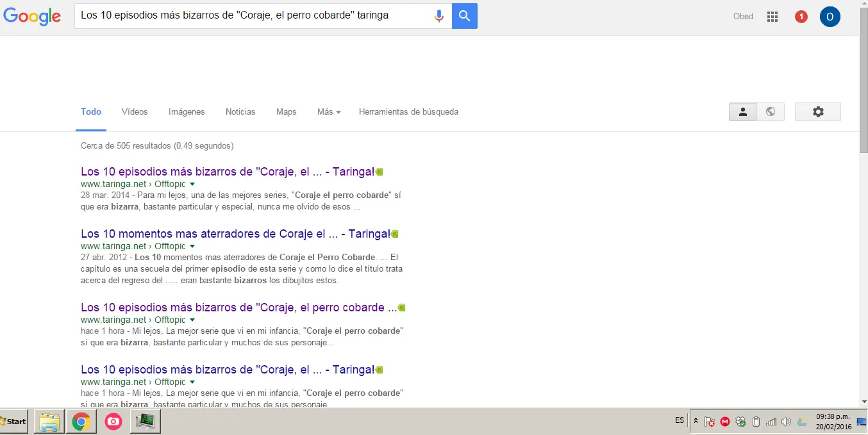The height and width of the screenshot is (435, 868).
Task: Switch to the 'Noticias' tab
Action: [x=240, y=111]
